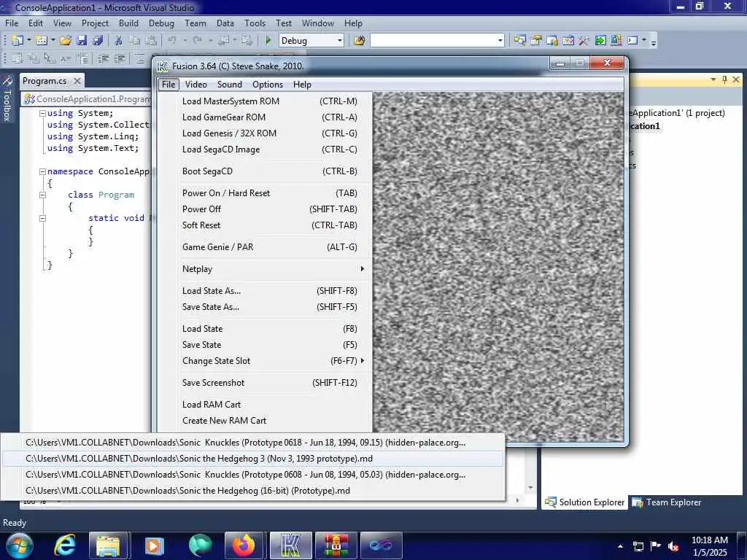The image size is (747, 560).
Task: Click Save All icon in toolbar
Action: click(x=98, y=41)
